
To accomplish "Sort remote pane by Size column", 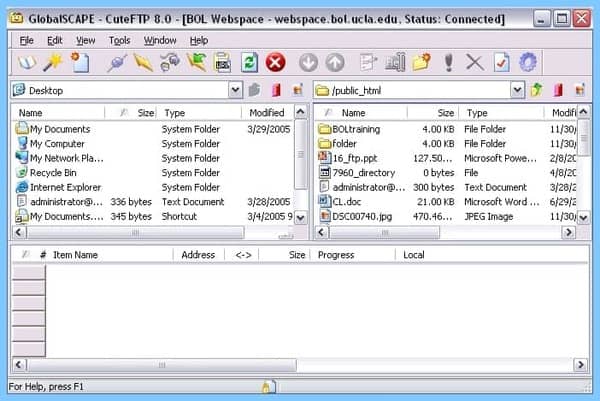I will tap(433, 113).
